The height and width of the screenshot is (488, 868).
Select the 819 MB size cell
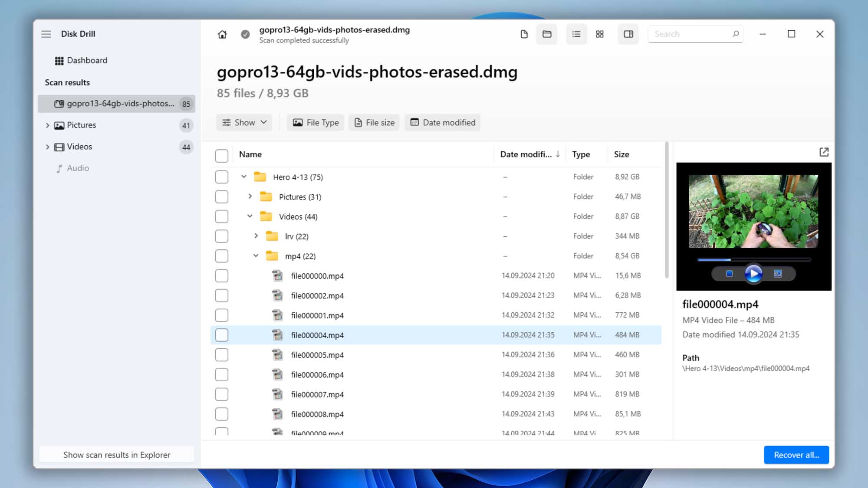click(x=627, y=394)
